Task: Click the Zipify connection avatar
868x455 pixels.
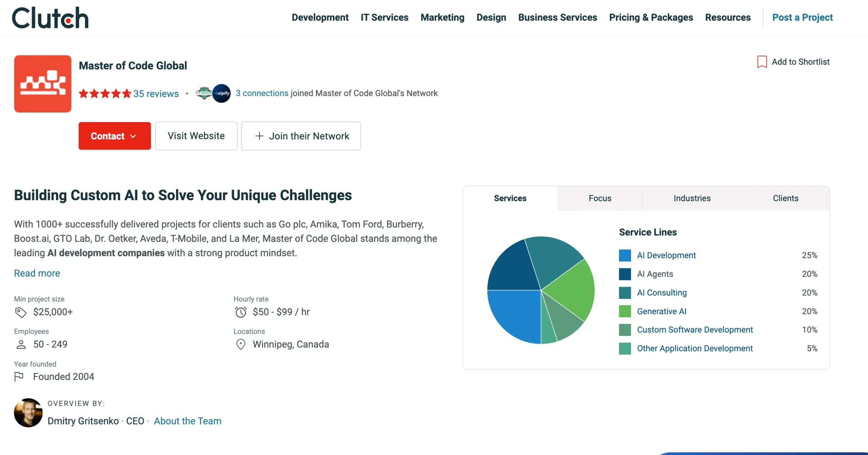Action: 222,93
